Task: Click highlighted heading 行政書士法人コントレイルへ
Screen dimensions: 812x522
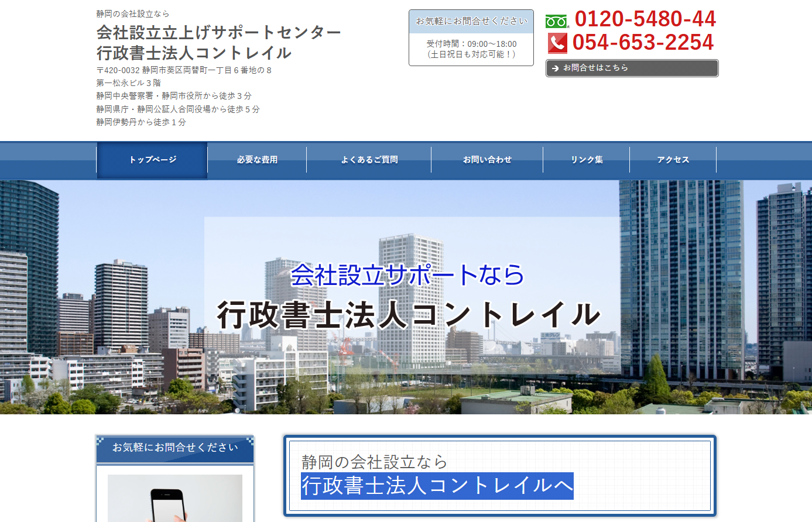Action: (x=437, y=486)
